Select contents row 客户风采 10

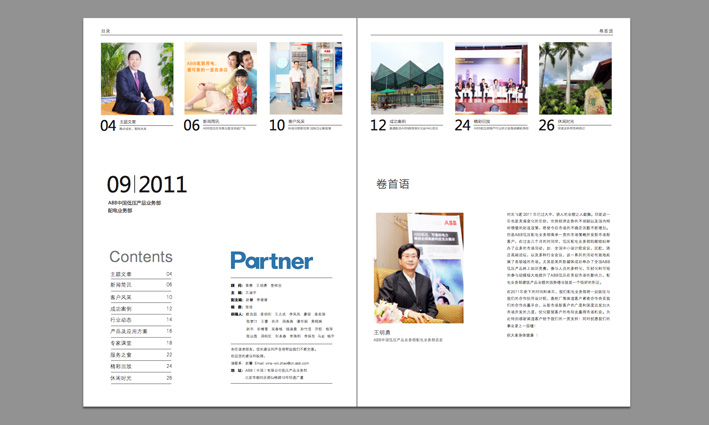coord(141,297)
